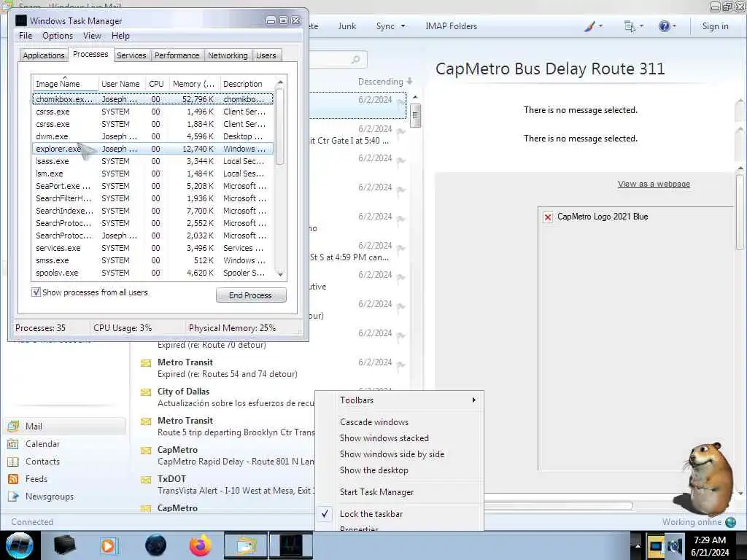
Task: Open the layout menus icon
Action: click(630, 27)
